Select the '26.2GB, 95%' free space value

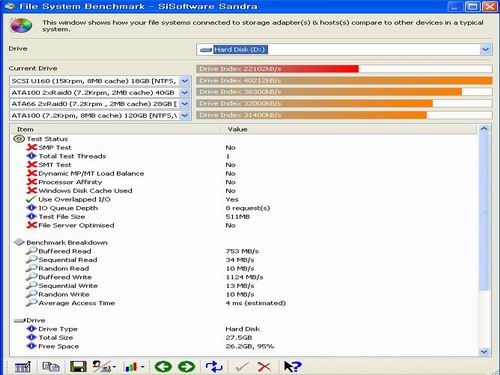click(250, 346)
